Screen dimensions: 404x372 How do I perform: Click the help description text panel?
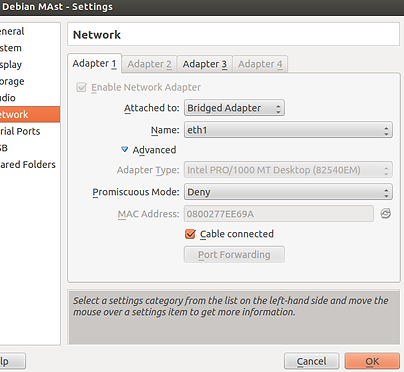(x=234, y=318)
